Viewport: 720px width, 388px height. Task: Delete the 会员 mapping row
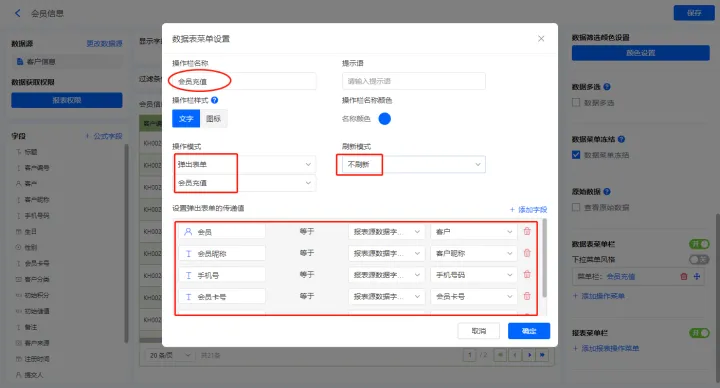pos(527,231)
